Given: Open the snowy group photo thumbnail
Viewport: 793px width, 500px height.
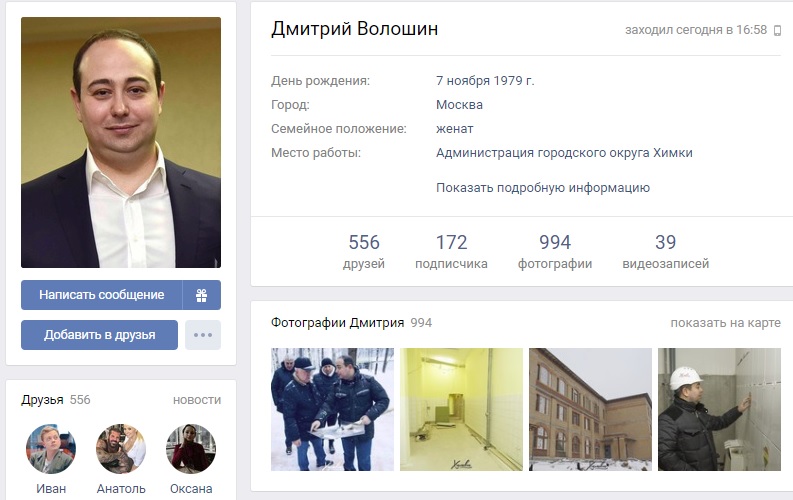Looking at the screenshot, I should pyautogui.click(x=332, y=410).
